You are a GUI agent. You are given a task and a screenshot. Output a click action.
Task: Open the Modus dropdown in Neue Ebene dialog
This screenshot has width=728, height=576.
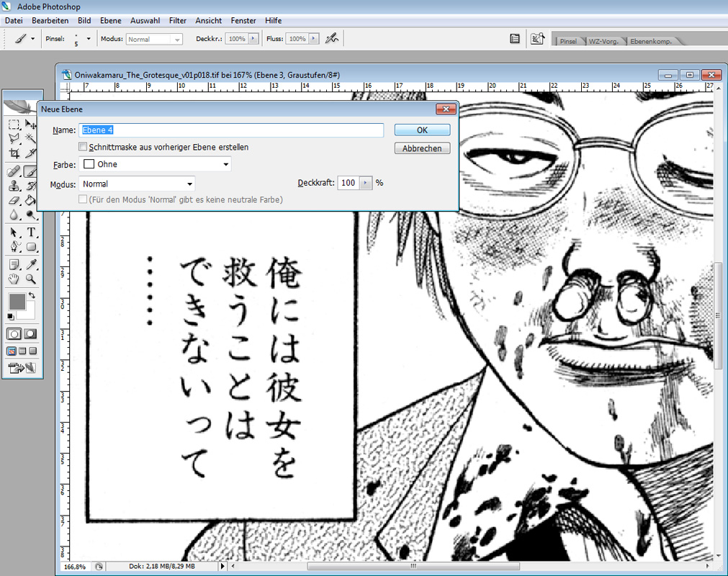coord(137,184)
